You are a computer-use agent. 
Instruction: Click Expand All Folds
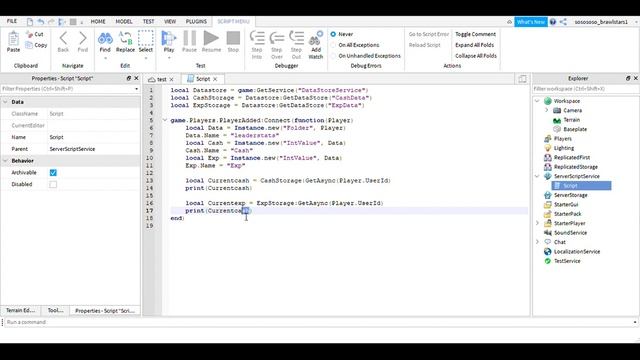click(x=475, y=45)
